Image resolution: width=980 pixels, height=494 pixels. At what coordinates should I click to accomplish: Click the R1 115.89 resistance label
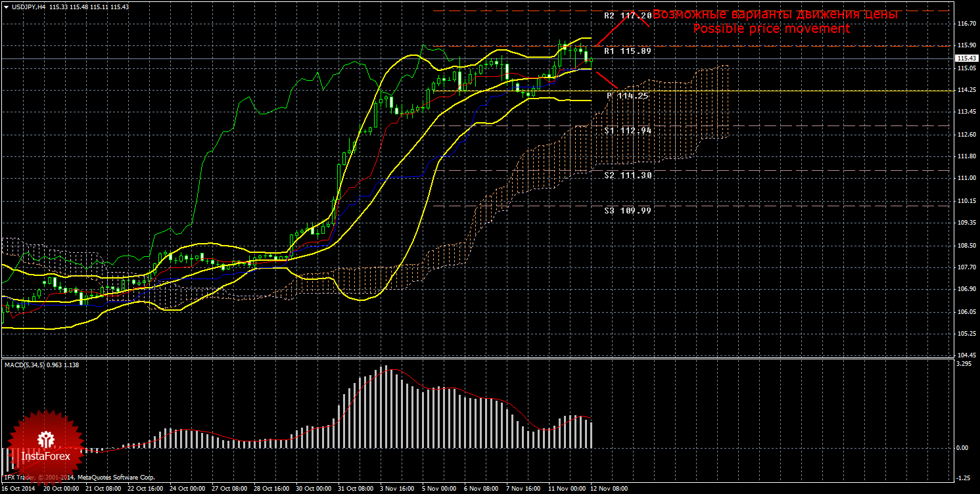[x=628, y=51]
